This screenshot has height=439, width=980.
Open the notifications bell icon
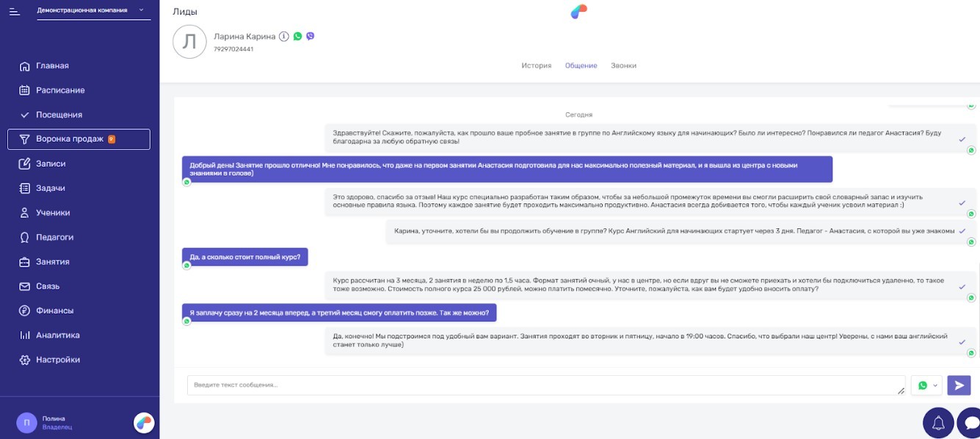point(938,423)
